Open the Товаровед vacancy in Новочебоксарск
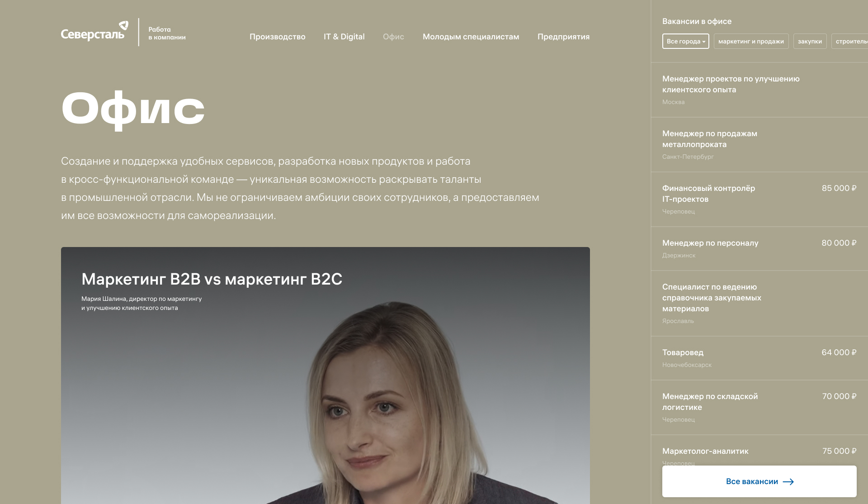Viewport: 868px width, 504px height. point(759,358)
